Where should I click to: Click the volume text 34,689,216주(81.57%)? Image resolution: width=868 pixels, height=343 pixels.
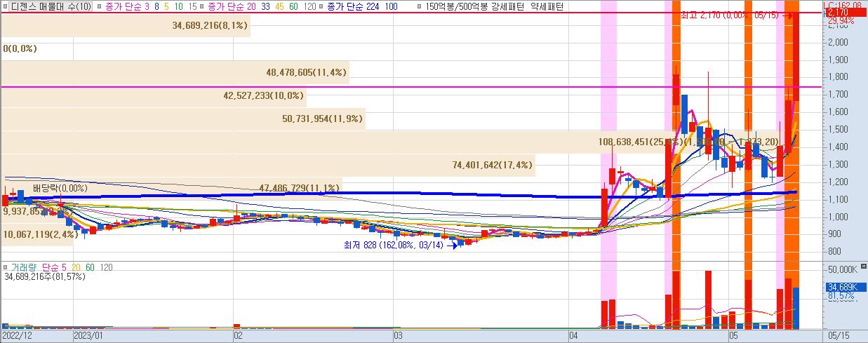(45, 277)
